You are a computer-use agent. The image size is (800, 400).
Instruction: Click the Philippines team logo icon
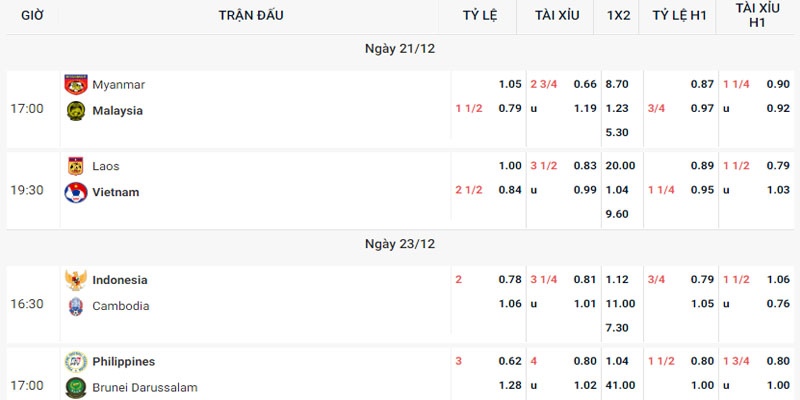(x=75, y=362)
